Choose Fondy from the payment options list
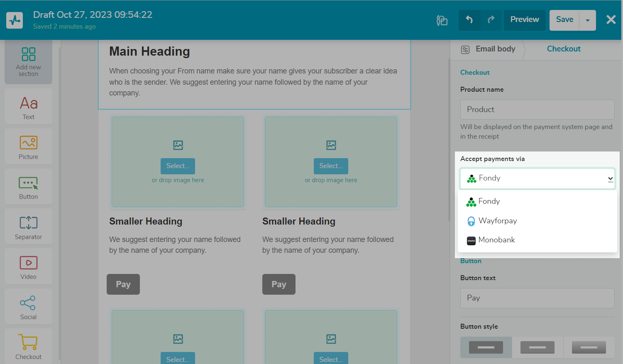The width and height of the screenshot is (623, 364). (x=537, y=201)
